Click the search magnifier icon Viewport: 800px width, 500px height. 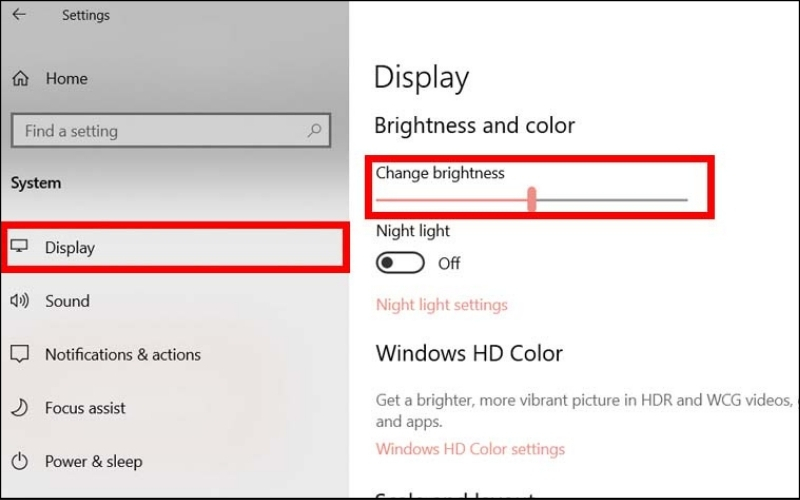[314, 131]
